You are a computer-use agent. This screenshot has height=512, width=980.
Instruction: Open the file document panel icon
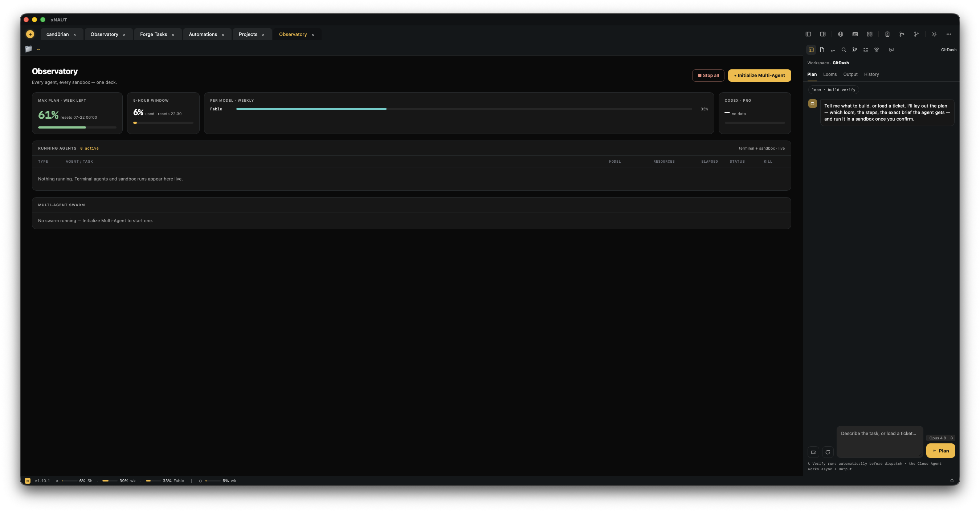[x=822, y=50]
